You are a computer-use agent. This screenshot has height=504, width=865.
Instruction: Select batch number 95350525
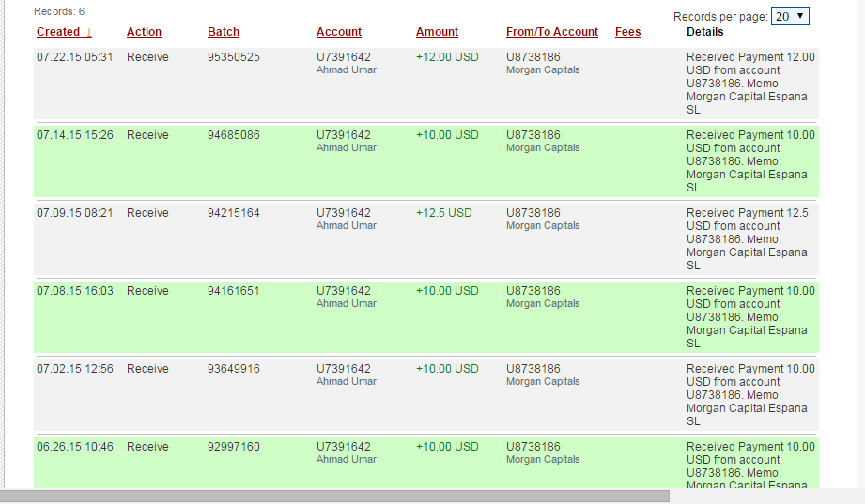click(233, 57)
